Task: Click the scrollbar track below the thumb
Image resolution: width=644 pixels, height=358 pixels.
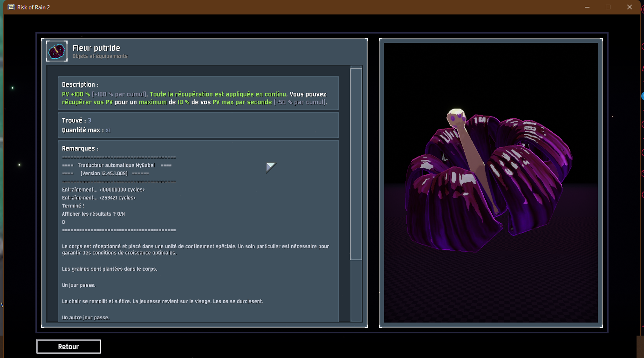Action: (356, 289)
